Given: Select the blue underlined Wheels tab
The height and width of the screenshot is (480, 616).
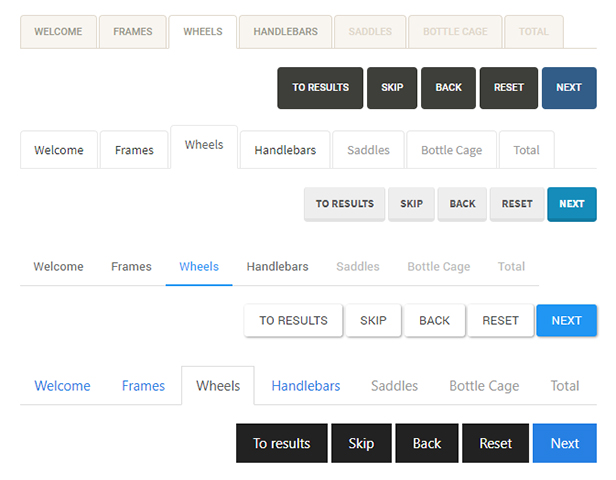Looking at the screenshot, I should [199, 267].
